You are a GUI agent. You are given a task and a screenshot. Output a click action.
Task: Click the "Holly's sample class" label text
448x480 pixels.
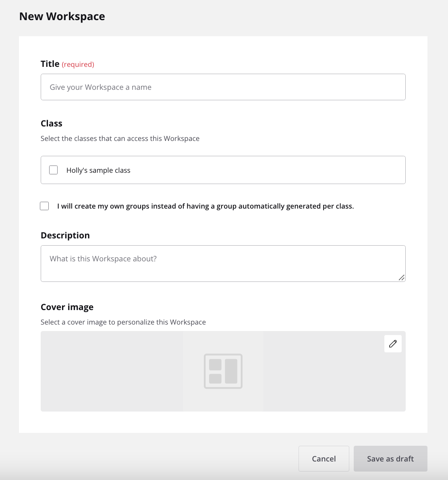98,170
